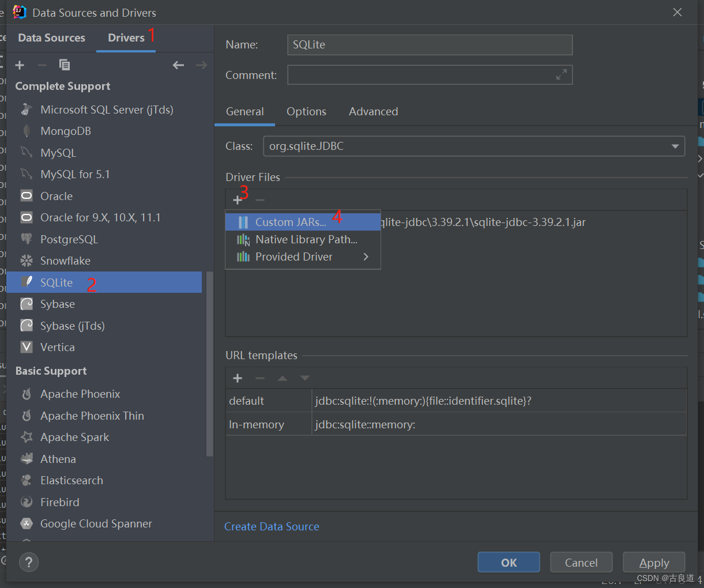The width and height of the screenshot is (704, 588).
Task: Open the Provided Driver submenu
Action: click(x=303, y=257)
